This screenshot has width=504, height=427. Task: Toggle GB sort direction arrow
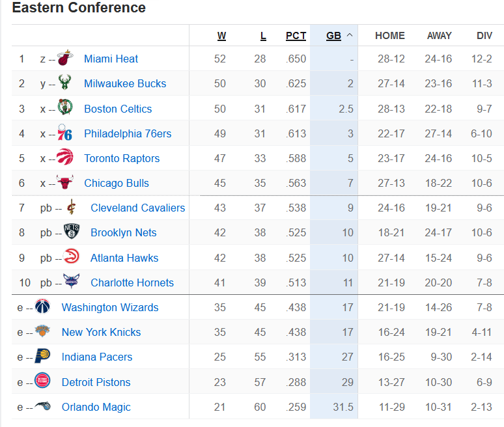click(350, 35)
